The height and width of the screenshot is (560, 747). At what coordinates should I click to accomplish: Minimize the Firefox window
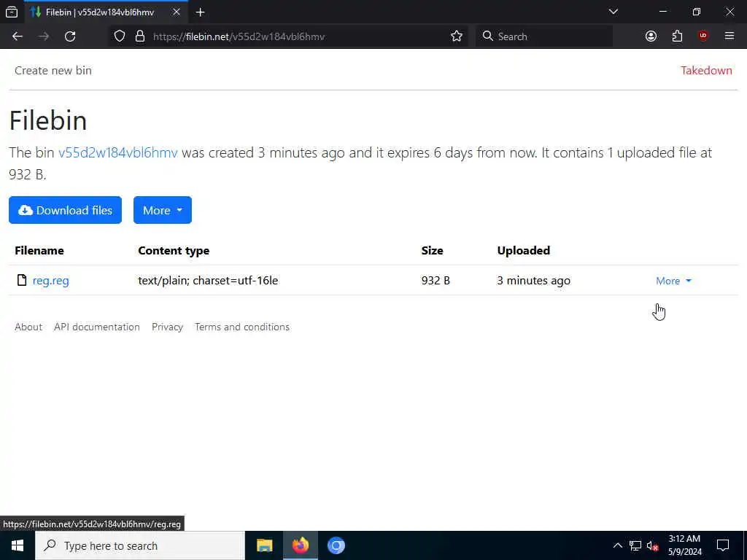click(662, 12)
